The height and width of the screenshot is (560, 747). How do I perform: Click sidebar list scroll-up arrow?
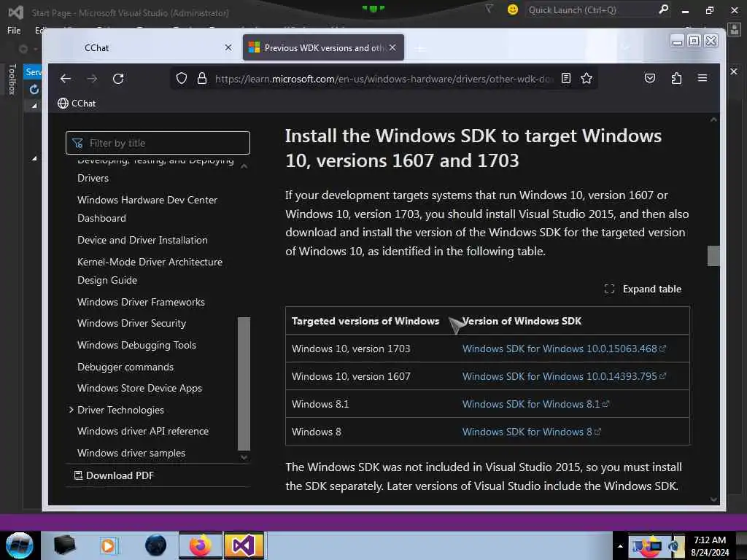pyautogui.click(x=244, y=166)
